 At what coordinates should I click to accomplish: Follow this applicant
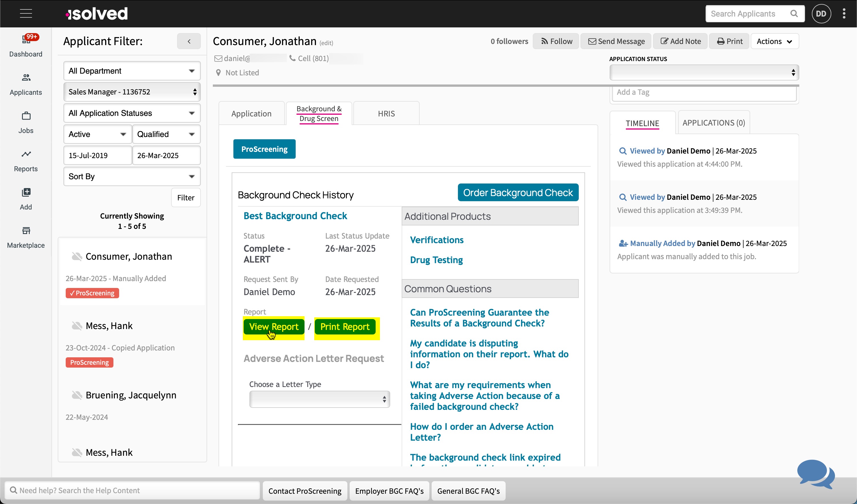(556, 41)
